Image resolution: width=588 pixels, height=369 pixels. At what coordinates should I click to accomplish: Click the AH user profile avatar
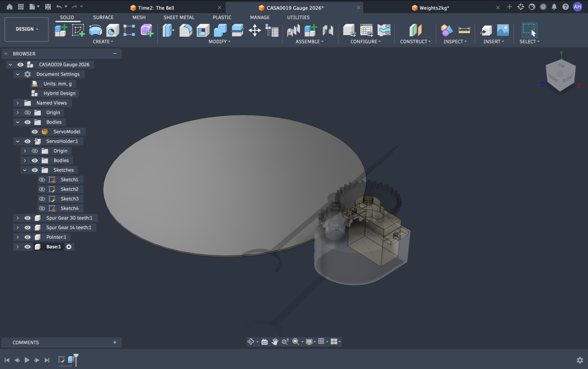(577, 7)
